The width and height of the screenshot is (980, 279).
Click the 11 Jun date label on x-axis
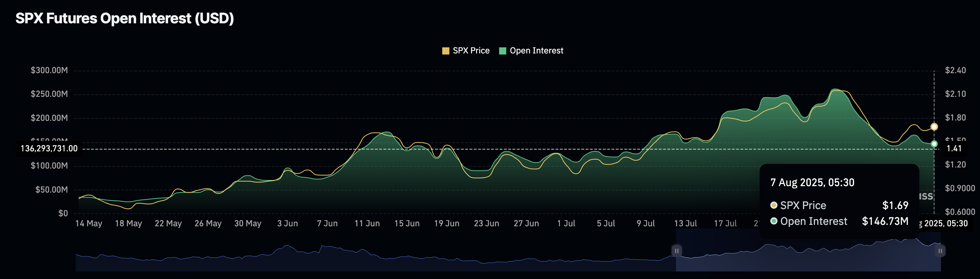click(x=367, y=223)
